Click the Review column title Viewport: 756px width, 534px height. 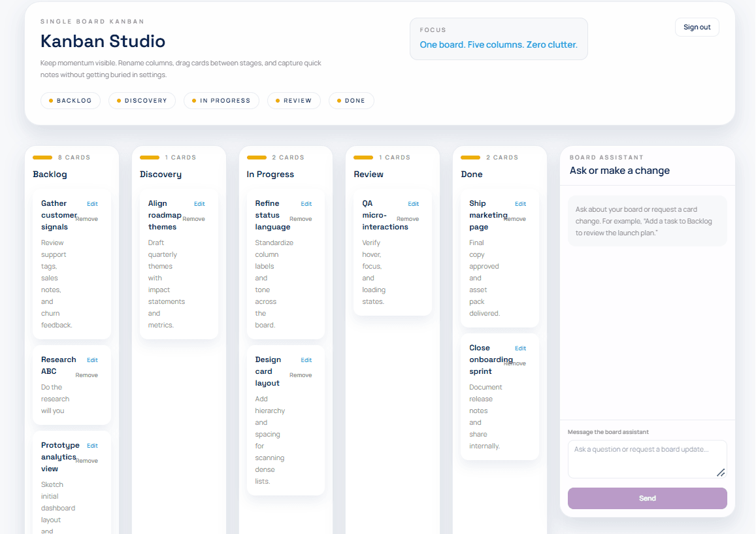[x=369, y=174]
